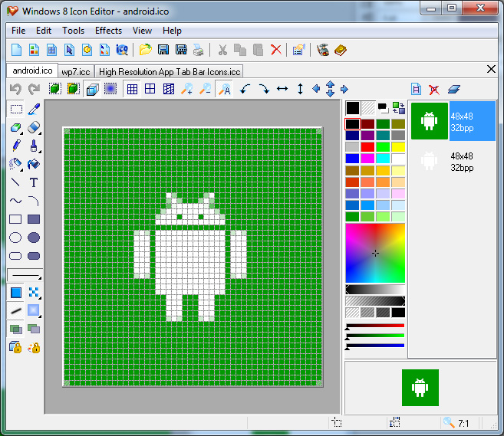The width and height of the screenshot is (504, 436).
Task: Flip image horizontally
Action: click(282, 89)
